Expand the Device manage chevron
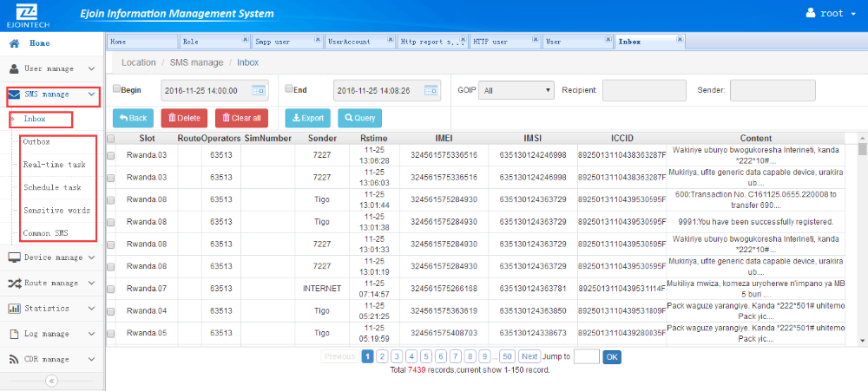868x391 pixels. tap(92, 257)
